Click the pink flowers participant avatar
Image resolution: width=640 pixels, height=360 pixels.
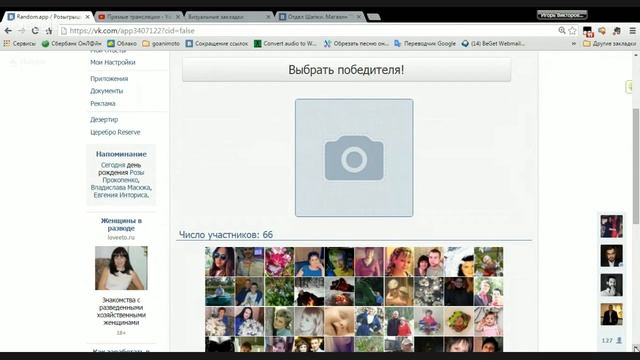tap(279, 262)
